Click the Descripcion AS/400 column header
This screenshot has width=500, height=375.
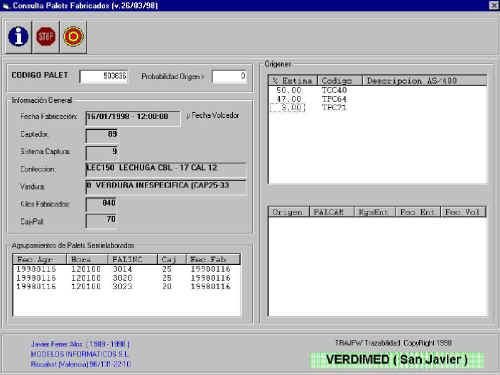(424, 81)
